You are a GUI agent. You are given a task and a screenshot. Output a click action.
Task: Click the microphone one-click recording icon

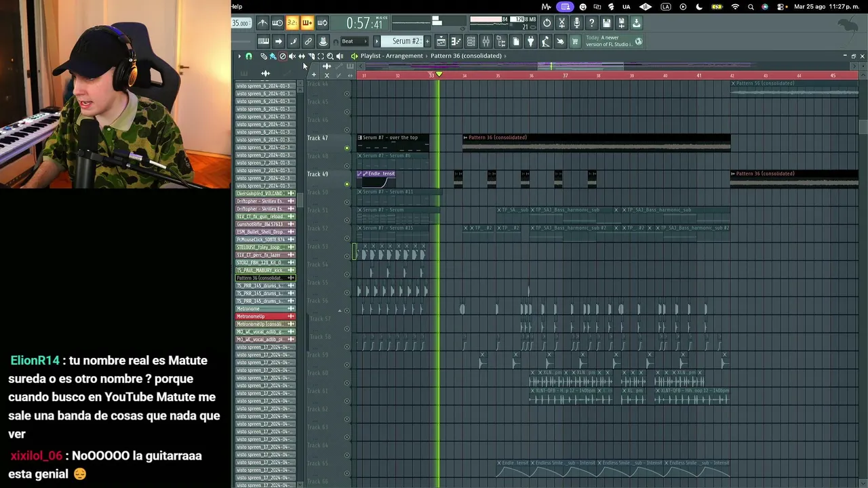click(x=576, y=23)
